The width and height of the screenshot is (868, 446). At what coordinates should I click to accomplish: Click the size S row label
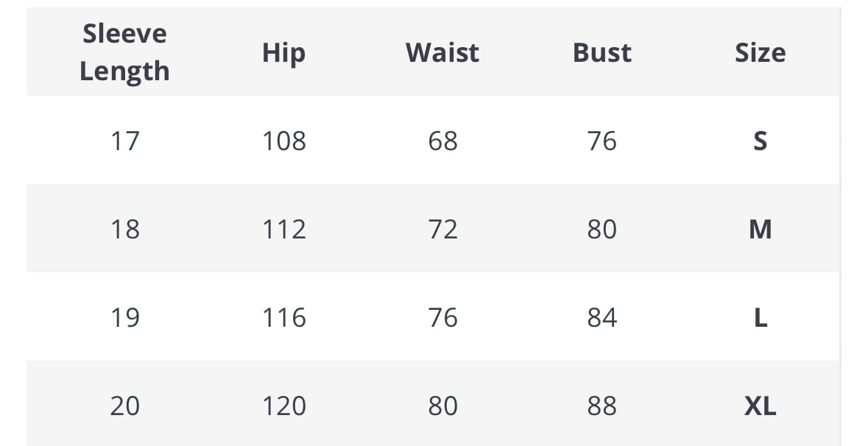760,141
